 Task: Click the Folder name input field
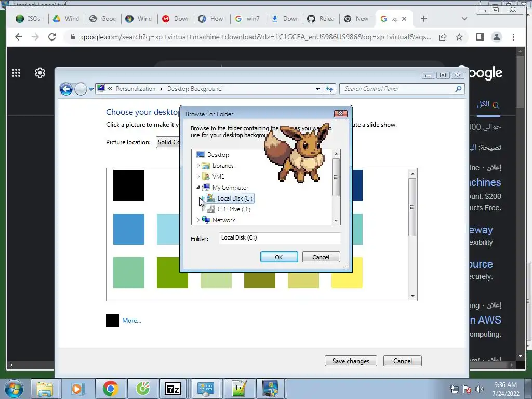[280, 238]
